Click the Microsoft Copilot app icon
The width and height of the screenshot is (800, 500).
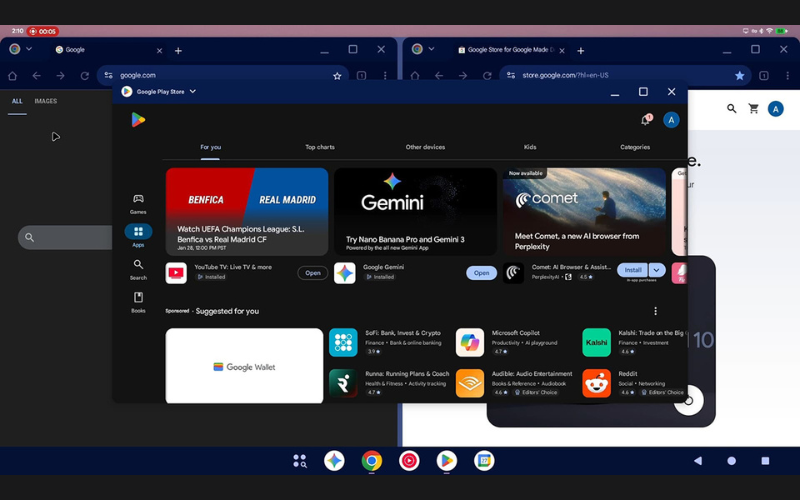tap(470, 342)
